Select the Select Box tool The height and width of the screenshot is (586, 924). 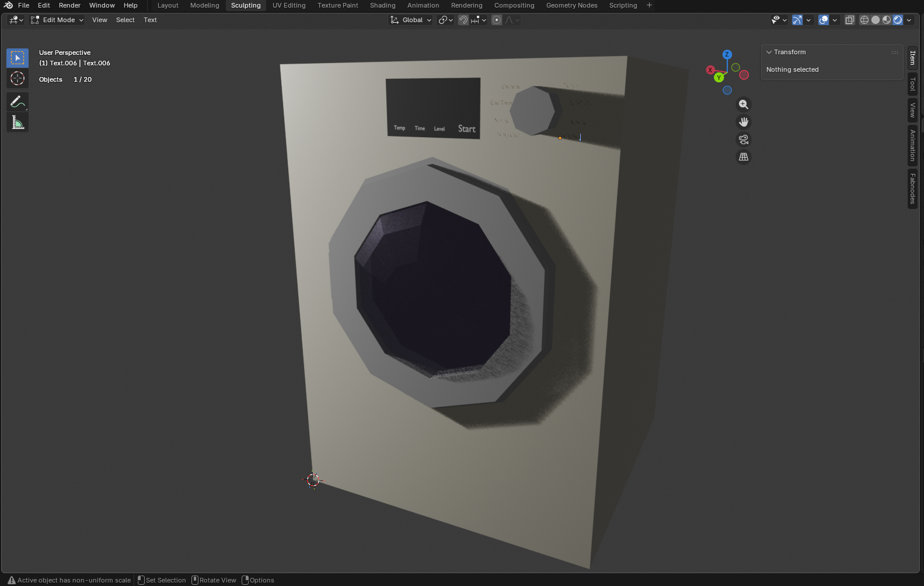point(18,58)
